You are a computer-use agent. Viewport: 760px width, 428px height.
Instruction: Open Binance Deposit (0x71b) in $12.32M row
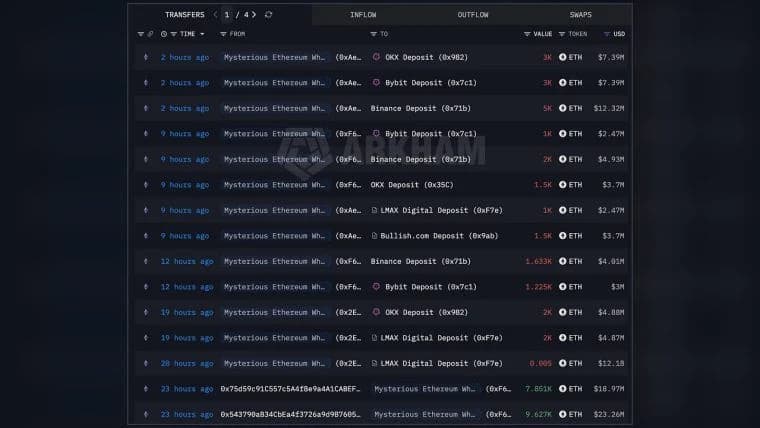click(x=421, y=108)
